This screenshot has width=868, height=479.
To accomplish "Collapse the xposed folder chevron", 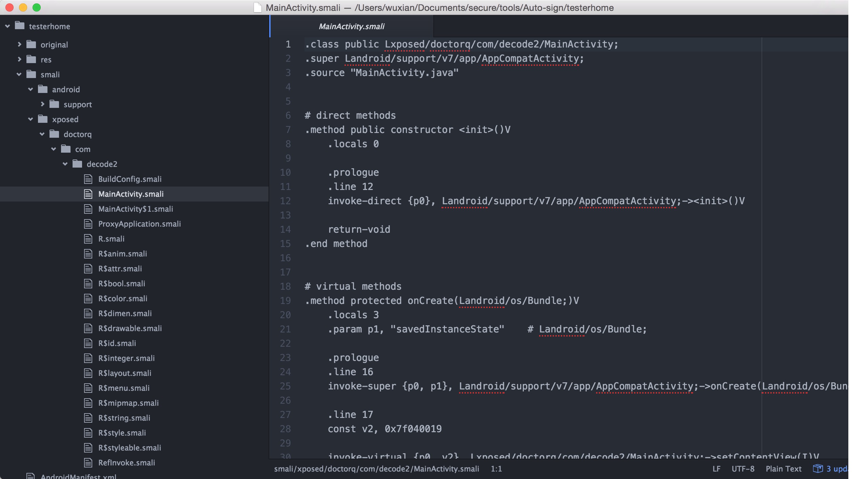I will (x=31, y=119).
